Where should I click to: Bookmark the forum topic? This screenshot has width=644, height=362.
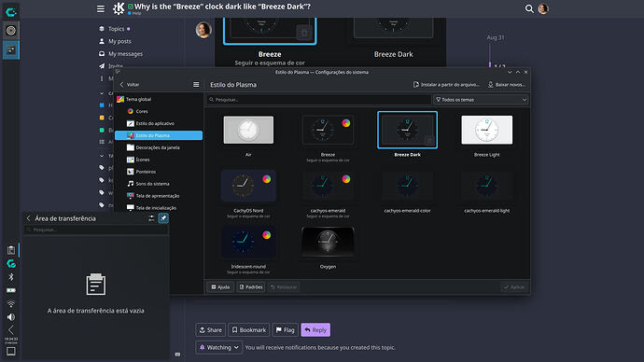249,330
